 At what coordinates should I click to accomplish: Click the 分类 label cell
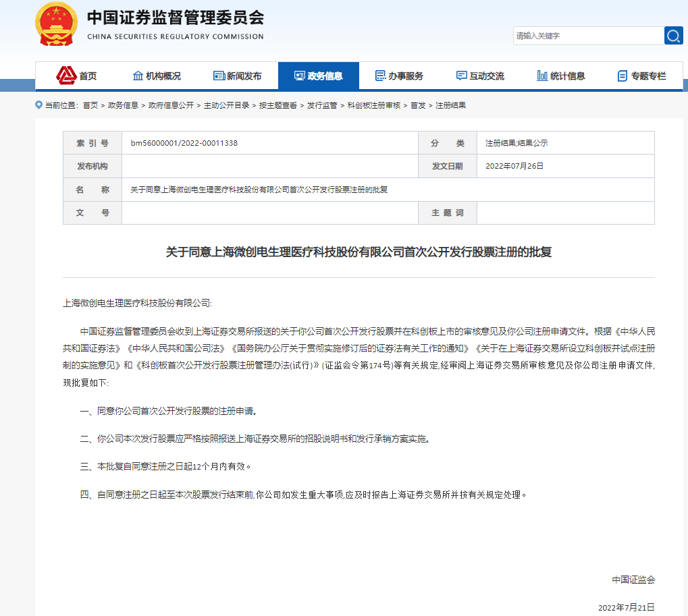coord(448,143)
